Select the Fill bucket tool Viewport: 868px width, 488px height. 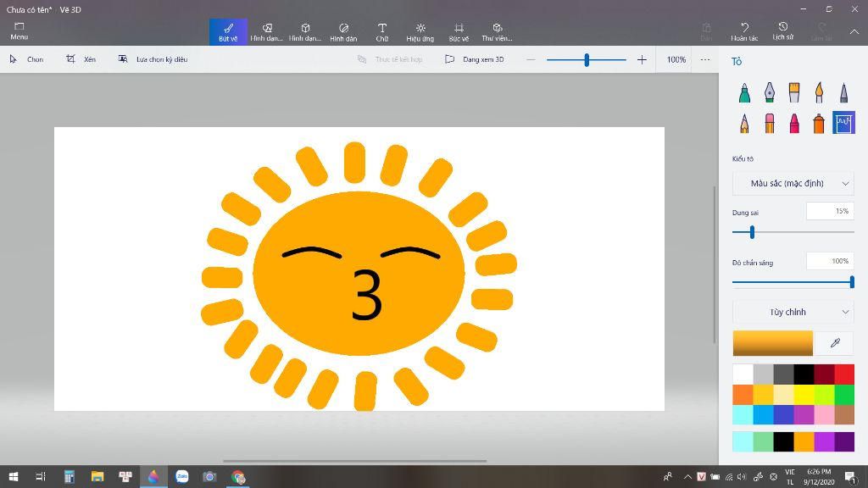coord(843,123)
